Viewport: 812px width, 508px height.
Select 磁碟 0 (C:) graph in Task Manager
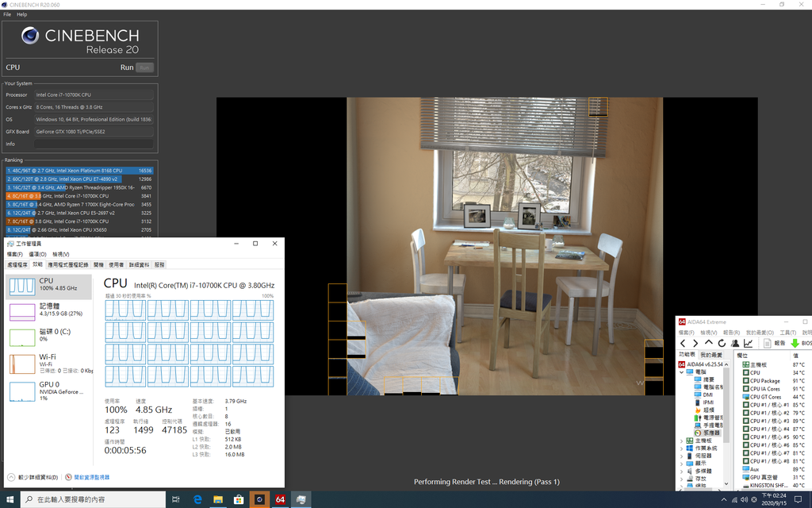click(x=48, y=337)
